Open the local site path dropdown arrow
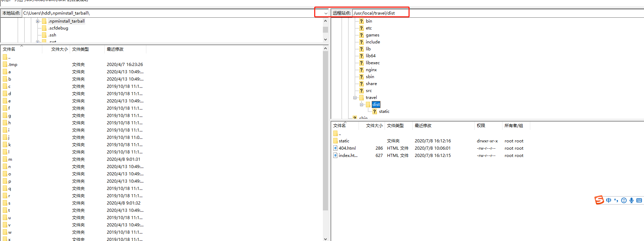The image size is (644, 241). click(326, 13)
